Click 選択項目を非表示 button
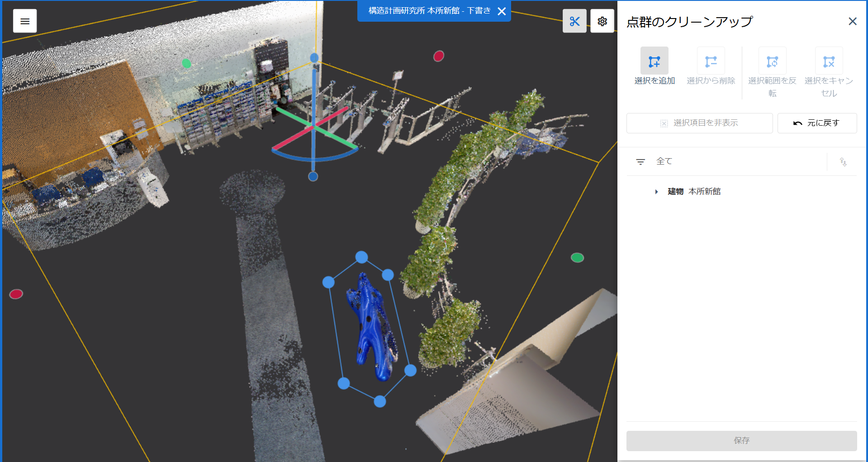The height and width of the screenshot is (462, 868). point(699,123)
